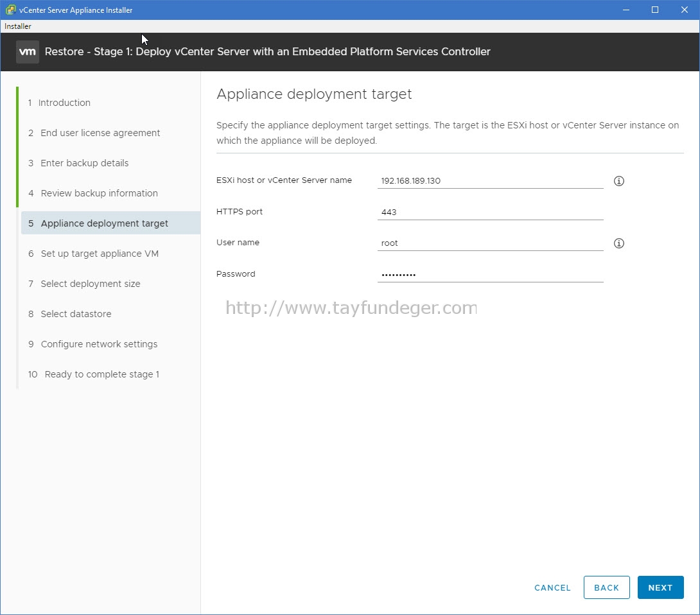Click the Appliance deployment target heading

click(x=314, y=94)
